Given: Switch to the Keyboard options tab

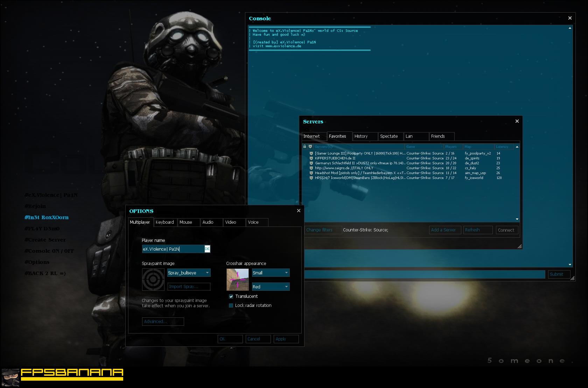Looking at the screenshot, I should (x=164, y=222).
